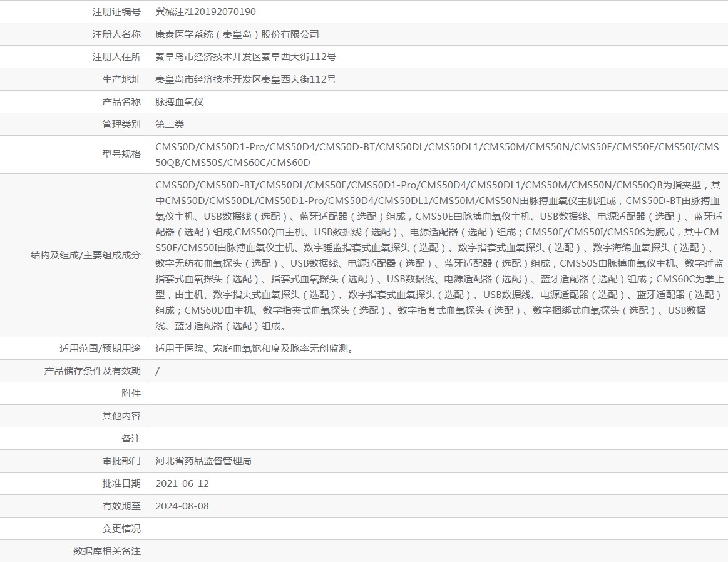Click the 注册人名称 label
The image size is (728, 562).
point(116,34)
